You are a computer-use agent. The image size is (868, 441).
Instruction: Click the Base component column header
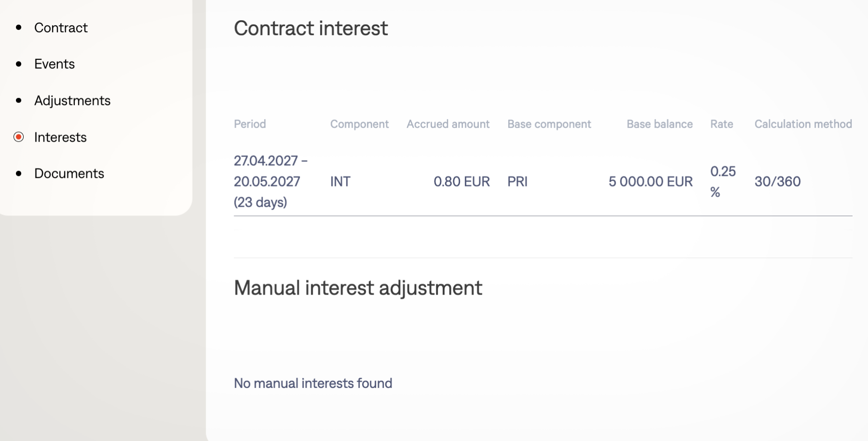click(x=549, y=124)
